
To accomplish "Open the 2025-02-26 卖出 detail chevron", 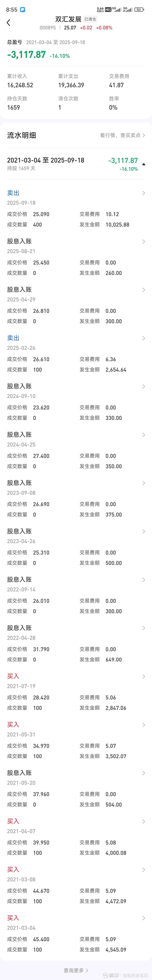I will coord(144,338).
